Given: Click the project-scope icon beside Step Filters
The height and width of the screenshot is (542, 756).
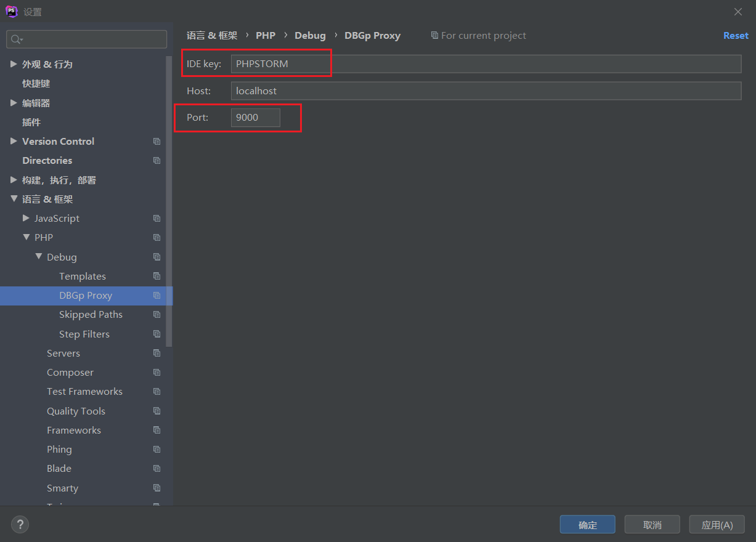Looking at the screenshot, I should (x=156, y=334).
